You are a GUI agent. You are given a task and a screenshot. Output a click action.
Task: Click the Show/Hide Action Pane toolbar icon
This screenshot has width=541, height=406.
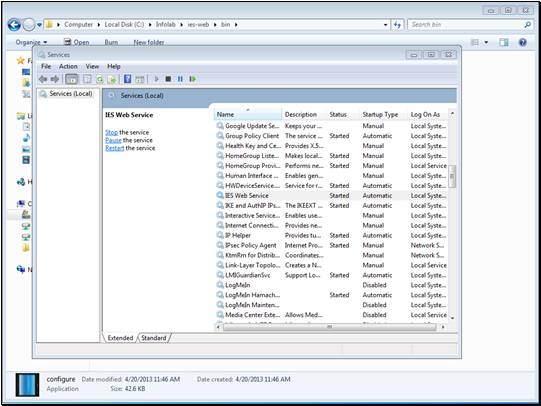(140, 79)
